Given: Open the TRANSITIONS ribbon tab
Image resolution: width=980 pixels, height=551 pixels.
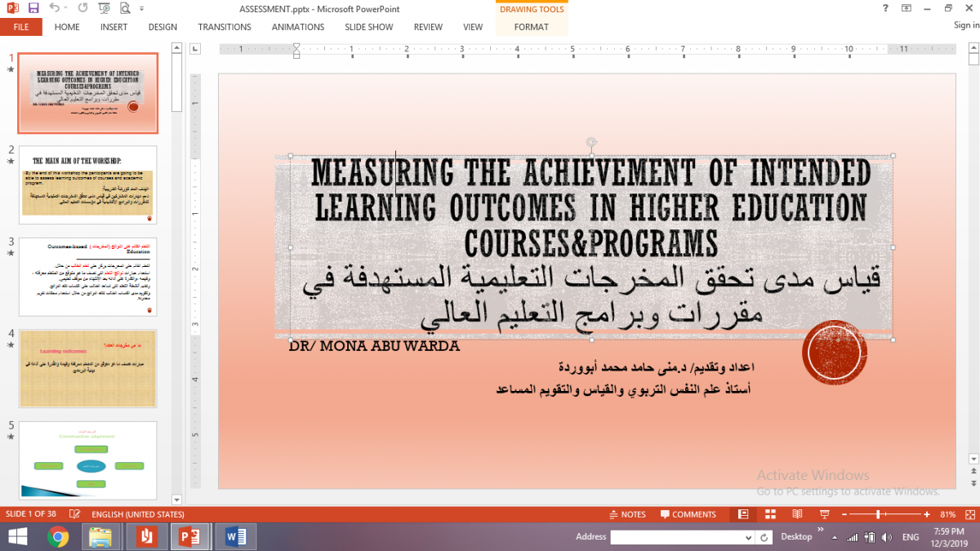Looking at the screenshot, I should click(225, 27).
